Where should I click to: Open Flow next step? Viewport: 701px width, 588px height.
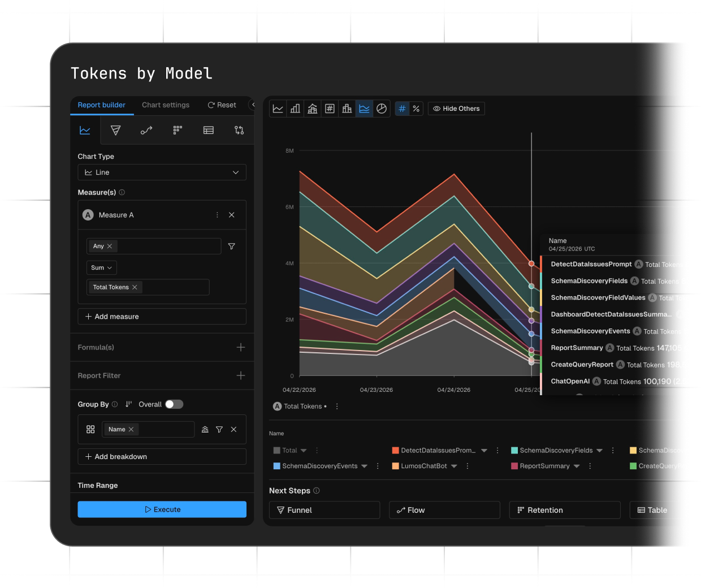click(x=444, y=510)
